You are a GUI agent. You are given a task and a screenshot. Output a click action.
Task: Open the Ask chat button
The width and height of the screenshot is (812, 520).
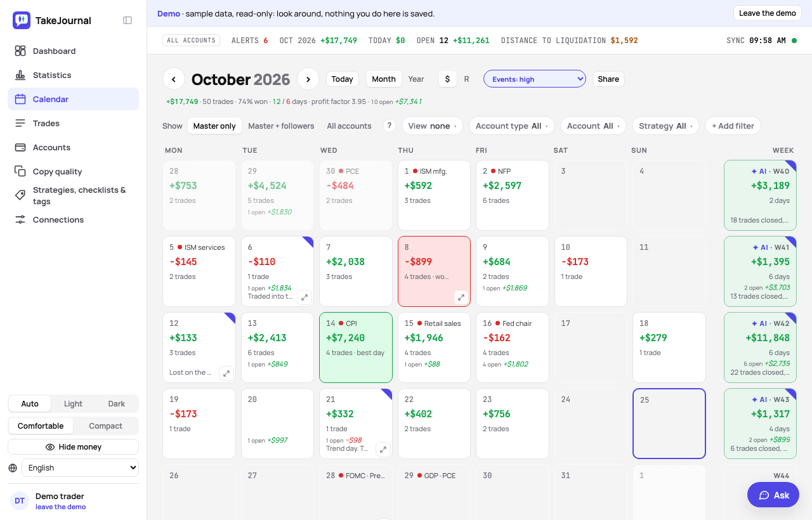(773, 495)
